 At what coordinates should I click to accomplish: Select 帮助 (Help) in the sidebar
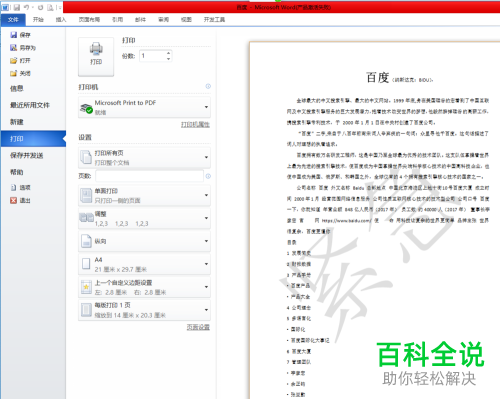point(17,172)
